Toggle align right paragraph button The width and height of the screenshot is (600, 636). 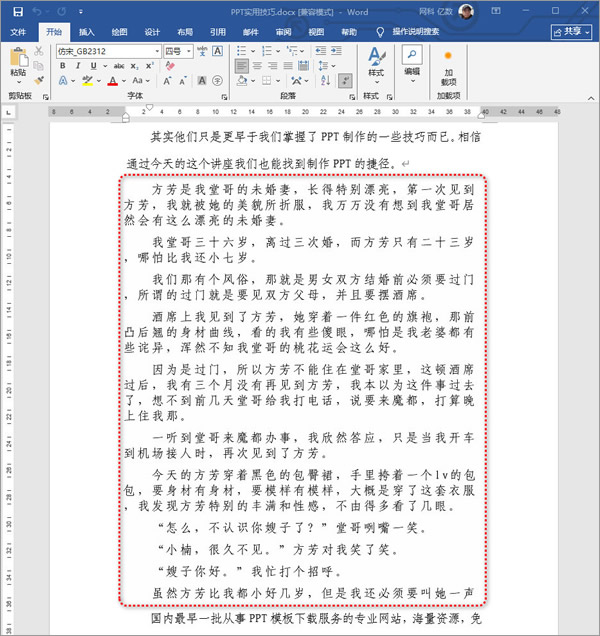[x=273, y=66]
